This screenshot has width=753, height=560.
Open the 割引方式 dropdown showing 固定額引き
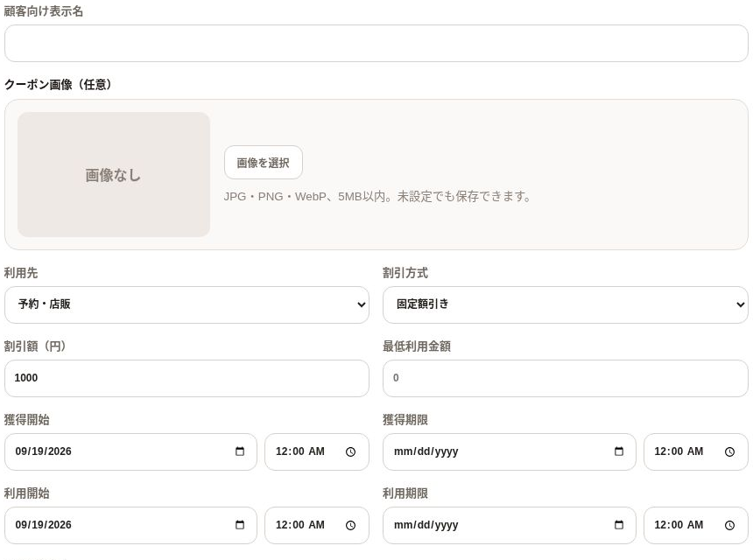[x=566, y=304]
